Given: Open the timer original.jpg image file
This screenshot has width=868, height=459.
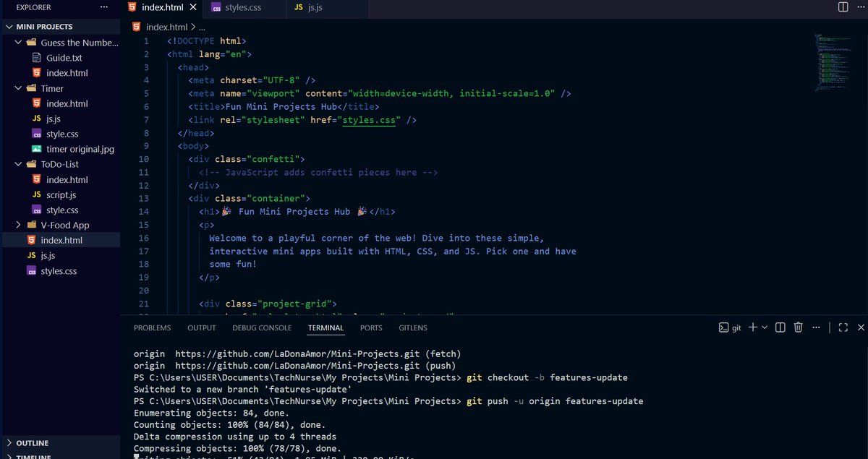Looking at the screenshot, I should [60, 149].
